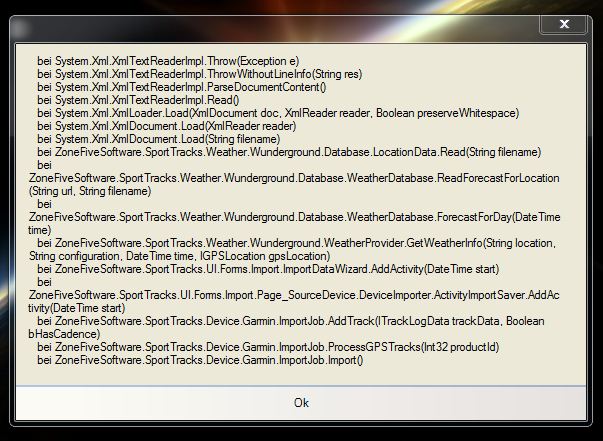This screenshot has height=441, width=603.
Task: Click the WeatherProvider.GetWeatherInfo stack line
Action: tap(297, 243)
